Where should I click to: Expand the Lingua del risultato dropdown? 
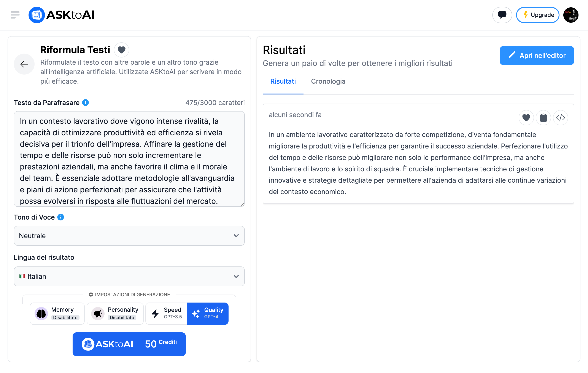click(129, 276)
